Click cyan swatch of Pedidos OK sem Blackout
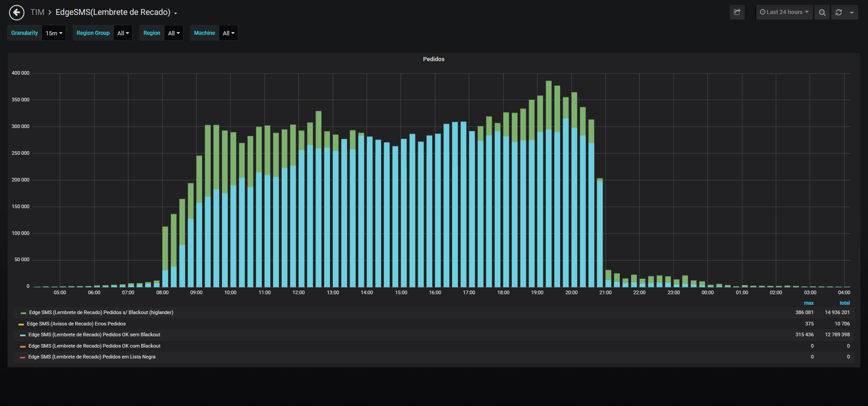Image resolution: width=868 pixels, height=406 pixels. click(23, 335)
